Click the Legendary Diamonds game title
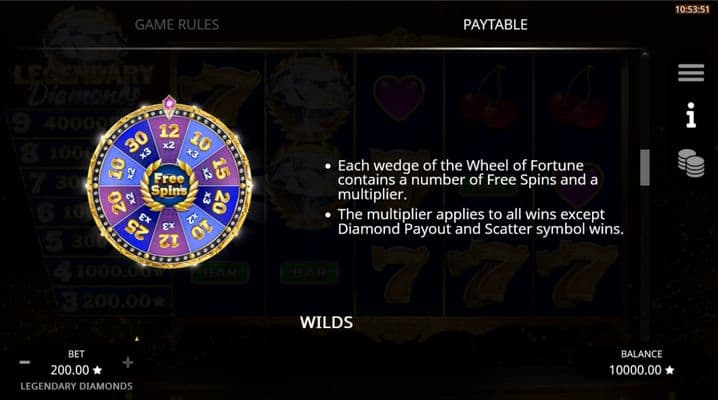The image size is (718, 400). (x=76, y=386)
